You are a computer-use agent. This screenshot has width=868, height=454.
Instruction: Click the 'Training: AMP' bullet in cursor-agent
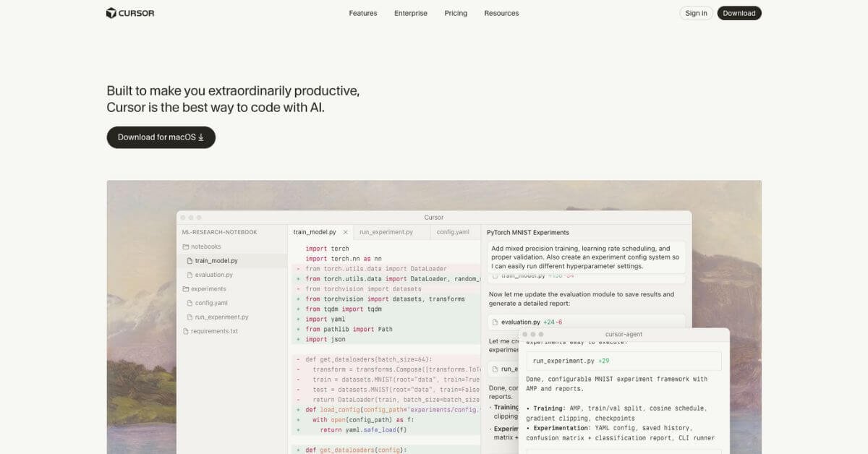tap(616, 413)
